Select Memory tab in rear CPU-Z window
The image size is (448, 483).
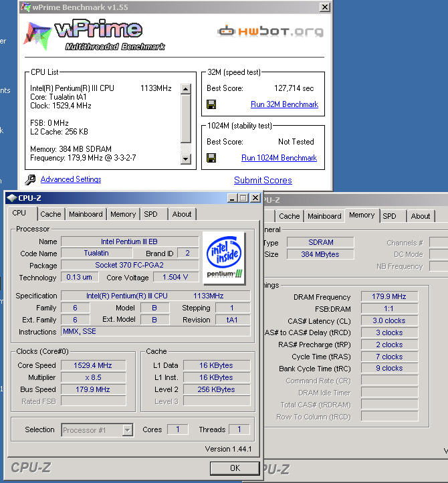[x=362, y=215]
